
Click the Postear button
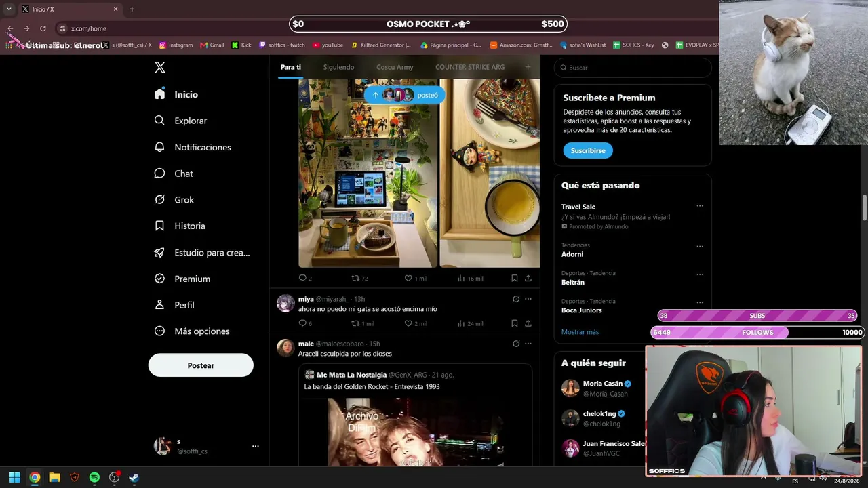[x=201, y=365]
